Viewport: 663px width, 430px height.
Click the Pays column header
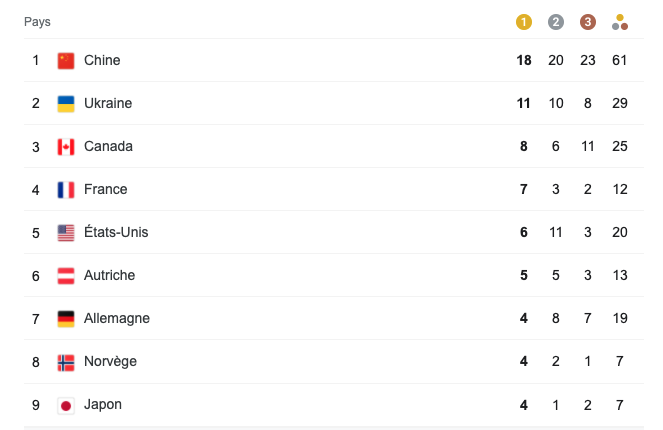tap(37, 22)
